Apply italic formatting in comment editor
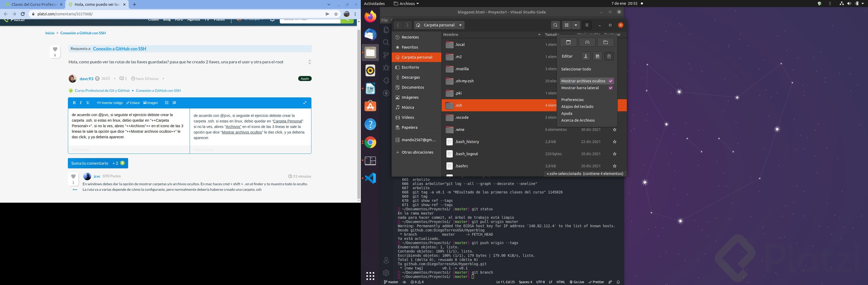868x285 pixels. (x=81, y=103)
